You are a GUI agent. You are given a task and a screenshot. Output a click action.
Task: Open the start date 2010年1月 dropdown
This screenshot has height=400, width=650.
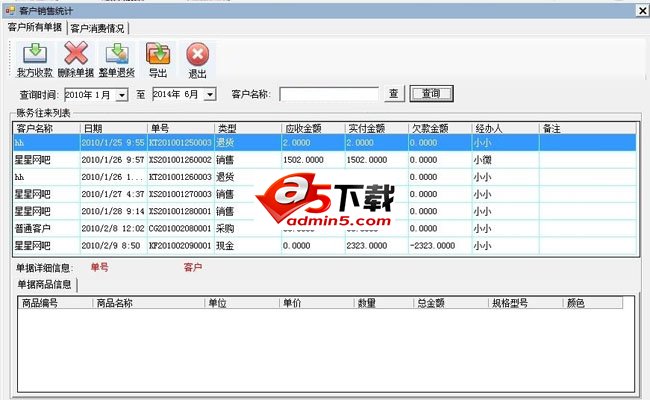121,95
